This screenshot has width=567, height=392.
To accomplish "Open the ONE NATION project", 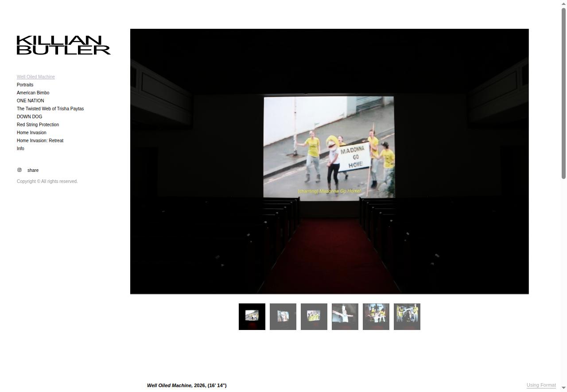I will coord(31,101).
